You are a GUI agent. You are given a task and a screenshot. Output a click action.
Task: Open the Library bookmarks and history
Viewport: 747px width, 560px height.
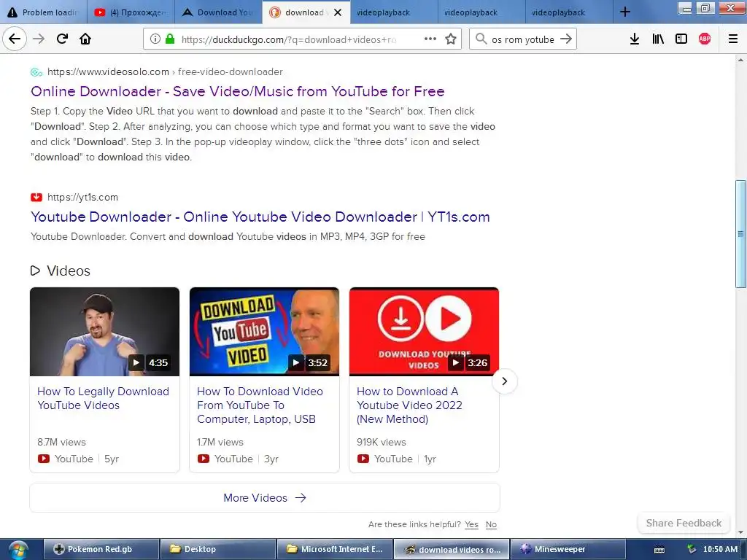[658, 39]
